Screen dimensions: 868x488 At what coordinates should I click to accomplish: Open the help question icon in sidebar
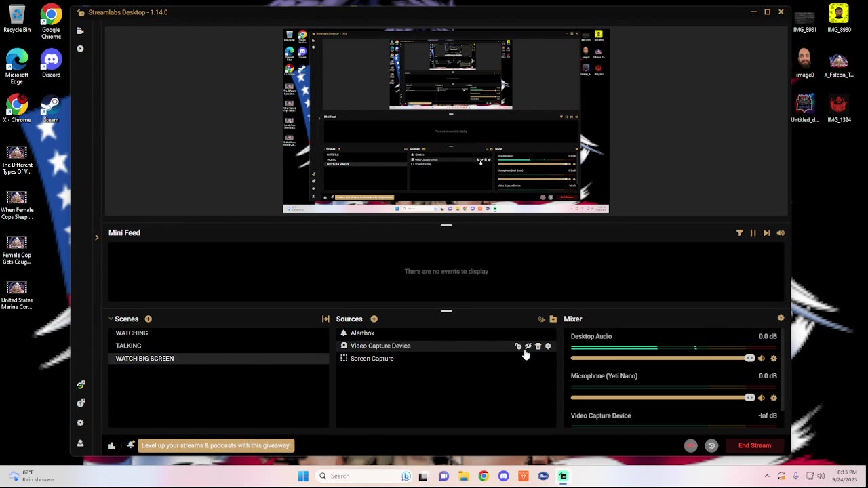click(81, 403)
